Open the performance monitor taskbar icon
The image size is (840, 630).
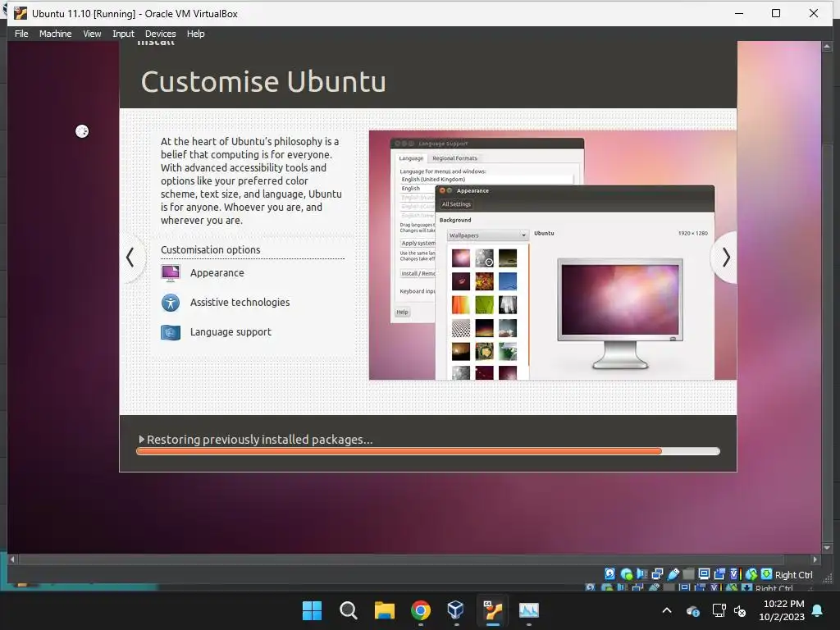click(529, 610)
